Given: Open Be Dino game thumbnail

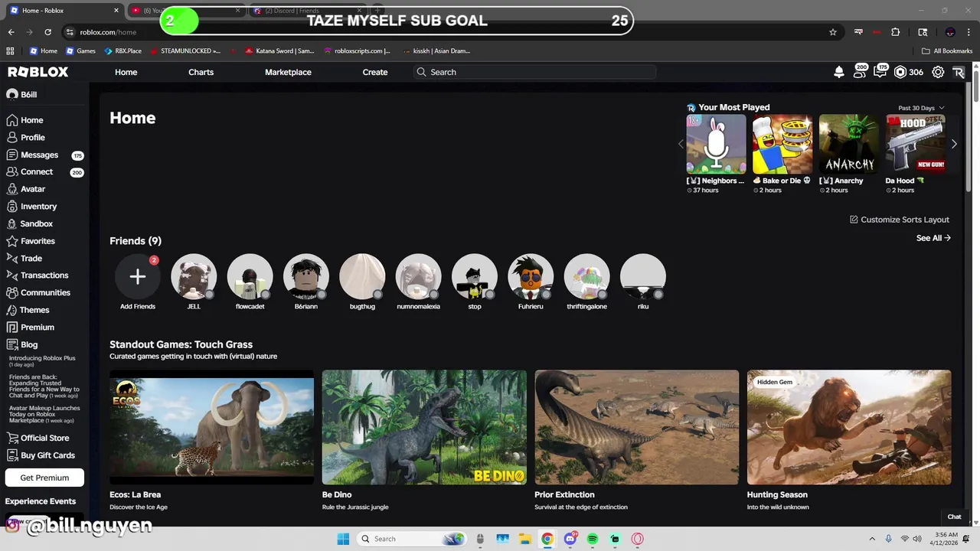Looking at the screenshot, I should tap(424, 427).
